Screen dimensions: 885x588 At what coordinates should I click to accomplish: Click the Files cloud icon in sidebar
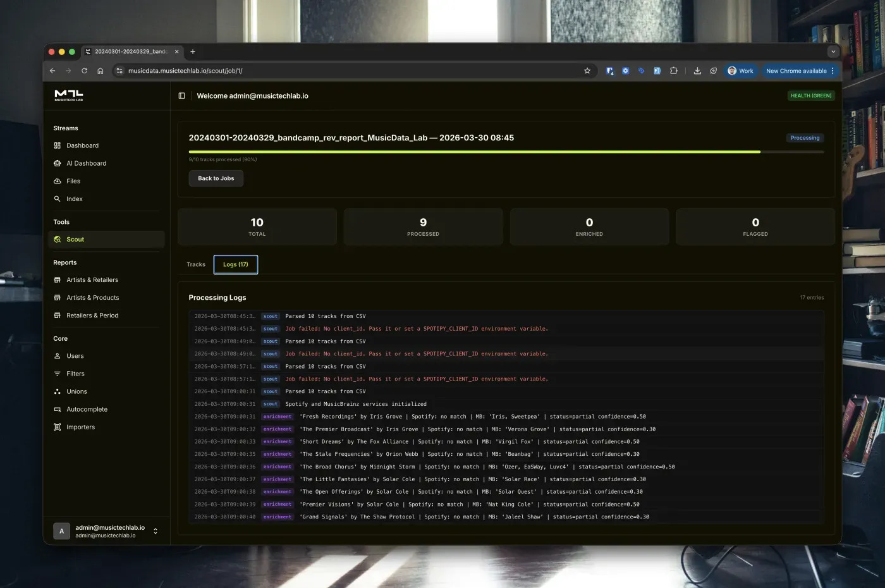point(58,181)
